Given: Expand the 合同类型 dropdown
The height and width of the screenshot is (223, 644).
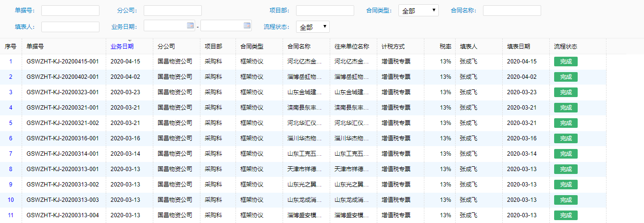Looking at the screenshot, I should (418, 11).
